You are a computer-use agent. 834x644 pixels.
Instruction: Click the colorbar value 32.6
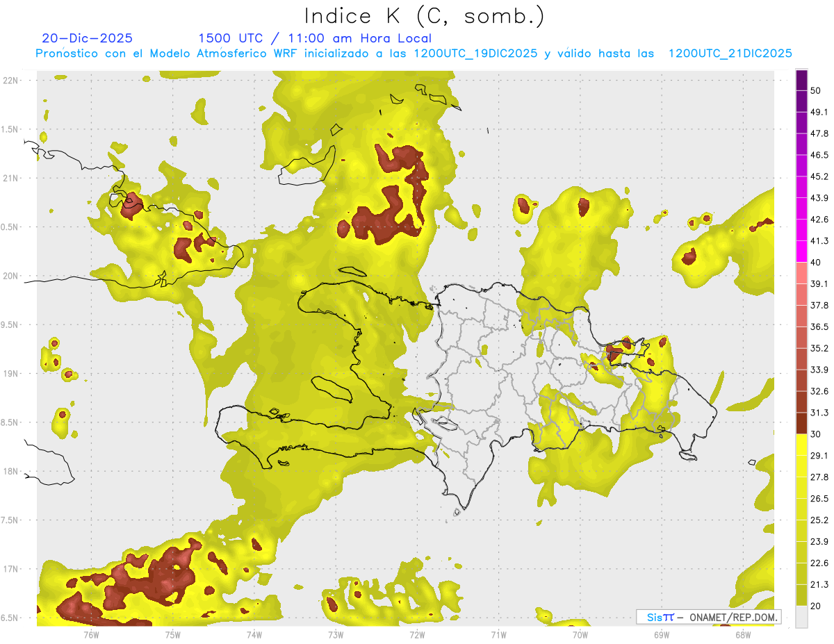tap(819, 391)
